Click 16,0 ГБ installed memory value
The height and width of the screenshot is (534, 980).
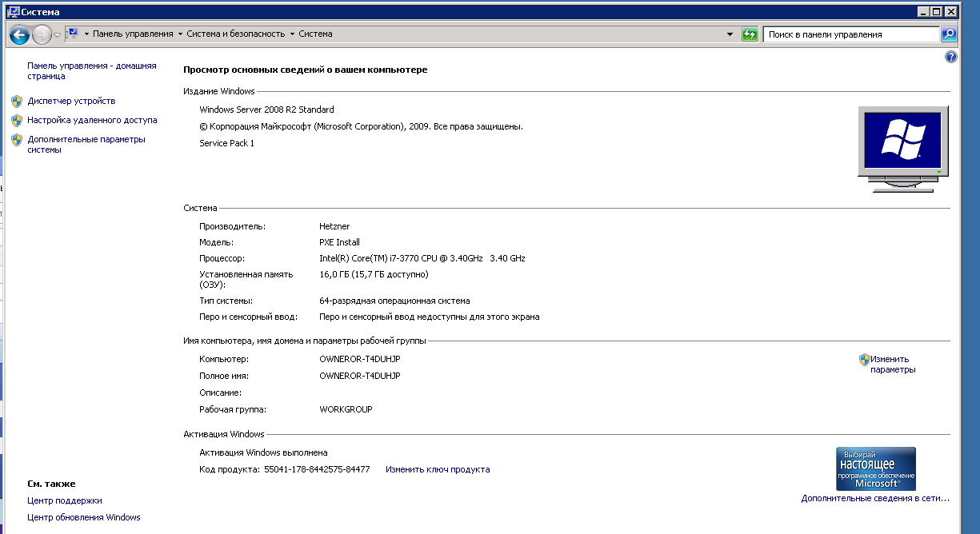pyautogui.click(x=374, y=274)
